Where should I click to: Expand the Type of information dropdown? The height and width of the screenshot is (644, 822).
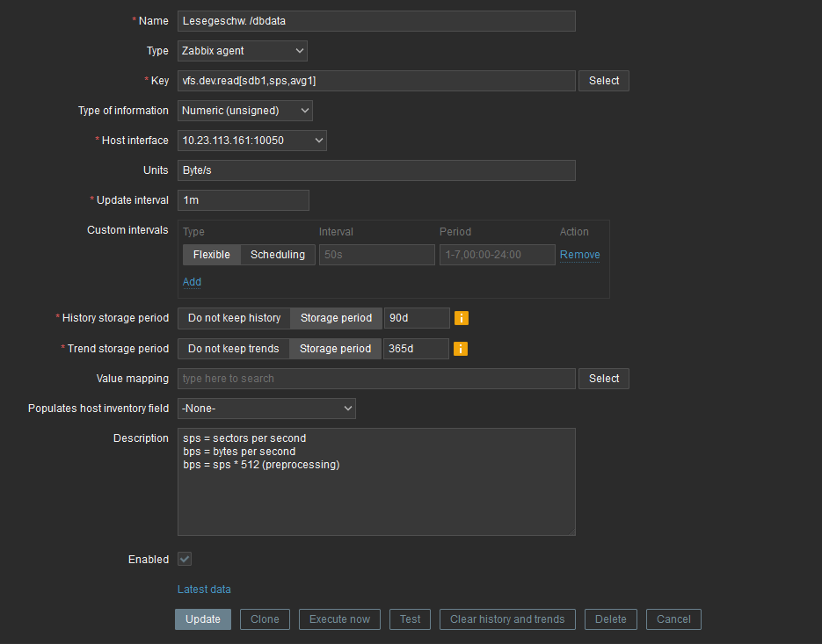(245, 111)
